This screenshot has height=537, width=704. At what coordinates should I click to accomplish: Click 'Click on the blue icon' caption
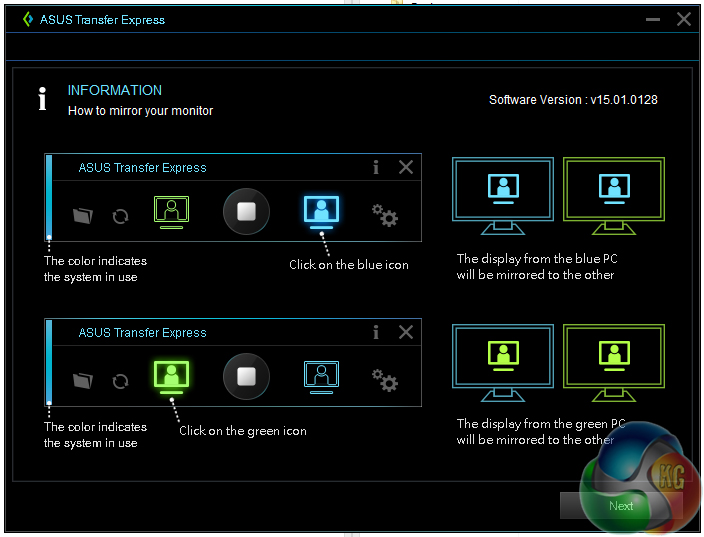pos(349,265)
